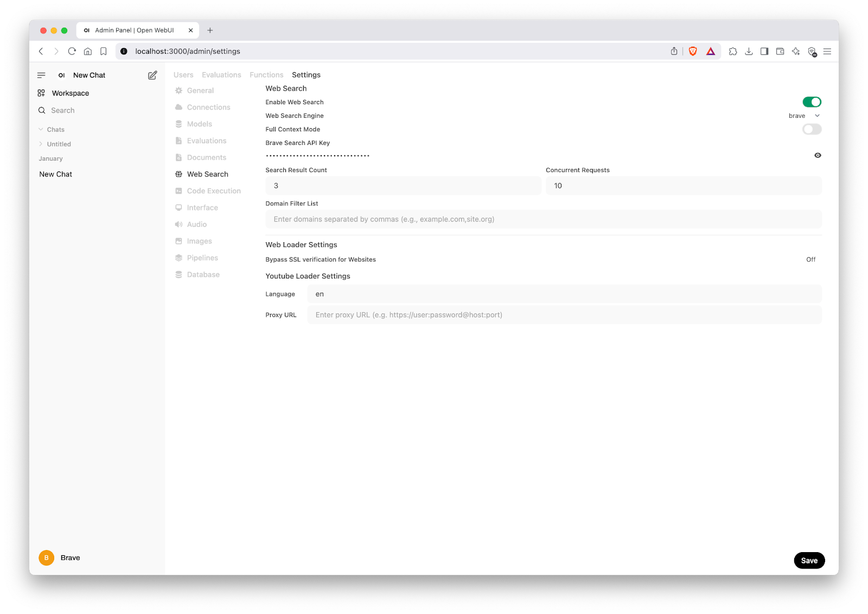Click the Brave Rewards triangle icon
Viewport: 868px width, 614px height.
711,51
